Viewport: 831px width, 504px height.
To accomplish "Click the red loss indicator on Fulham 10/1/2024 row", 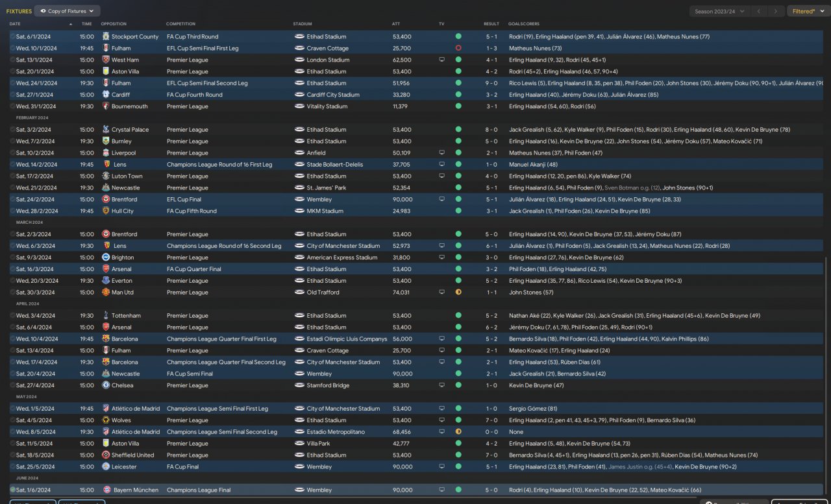I will pos(458,49).
